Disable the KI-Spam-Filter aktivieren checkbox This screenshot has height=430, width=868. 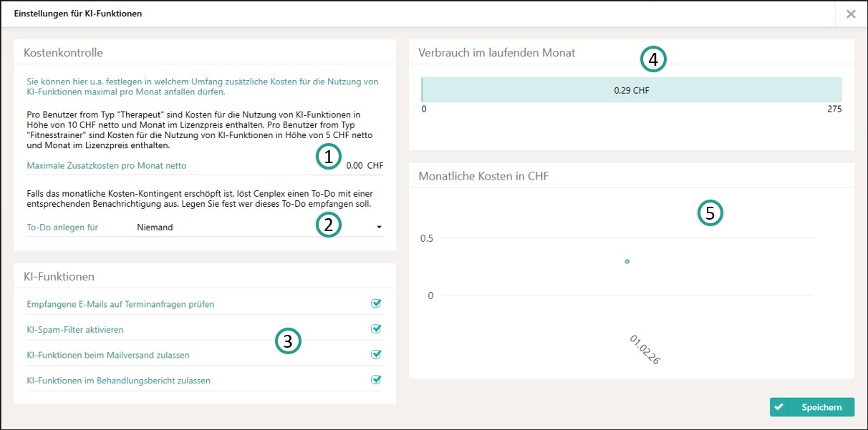pos(376,329)
